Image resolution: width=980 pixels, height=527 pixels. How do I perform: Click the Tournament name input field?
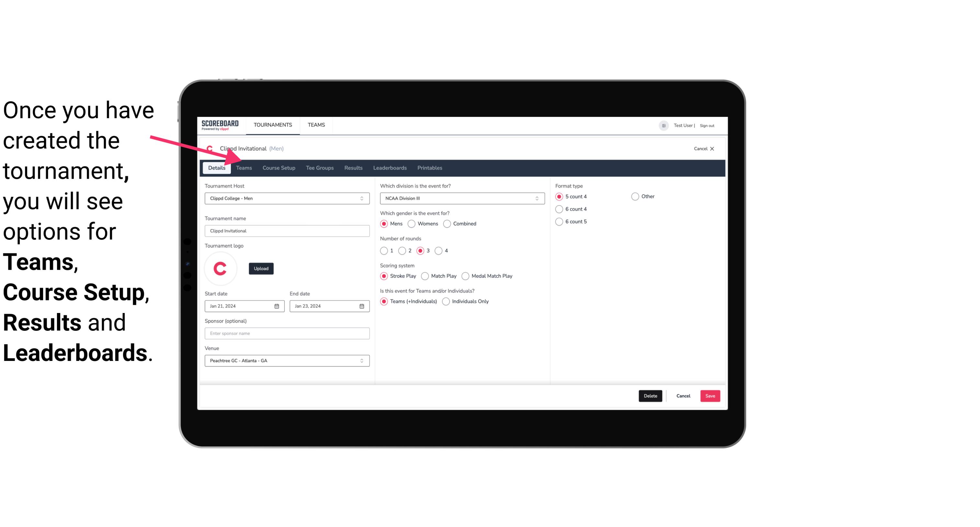[287, 230]
